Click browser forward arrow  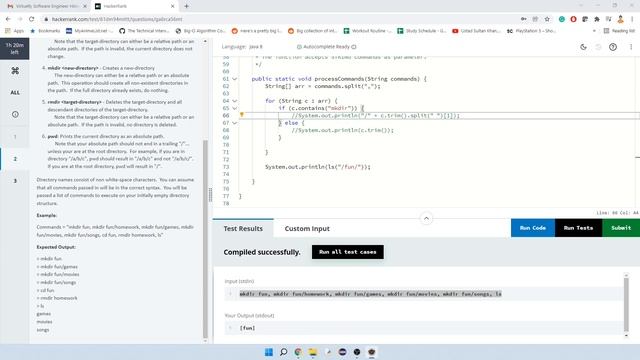(x=20, y=19)
